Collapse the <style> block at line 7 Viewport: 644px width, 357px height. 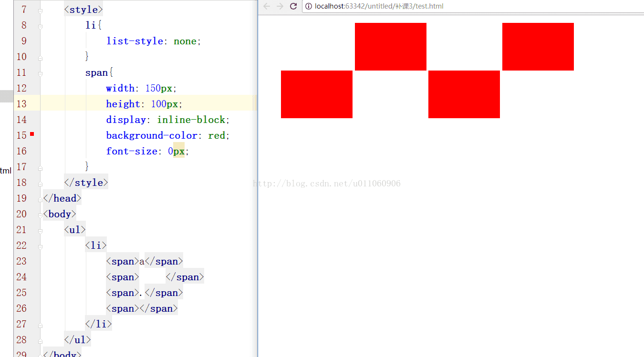[40, 10]
